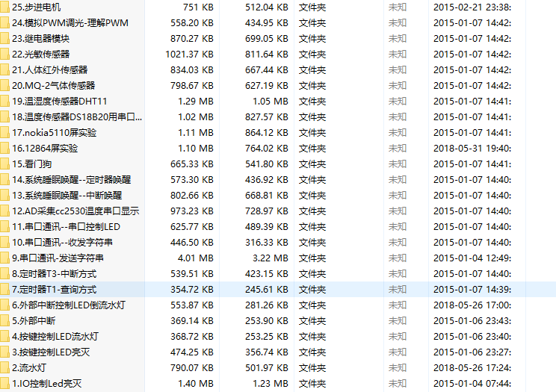
Task: Click folder icon of 21.人体红外传感器
Action: point(4,70)
